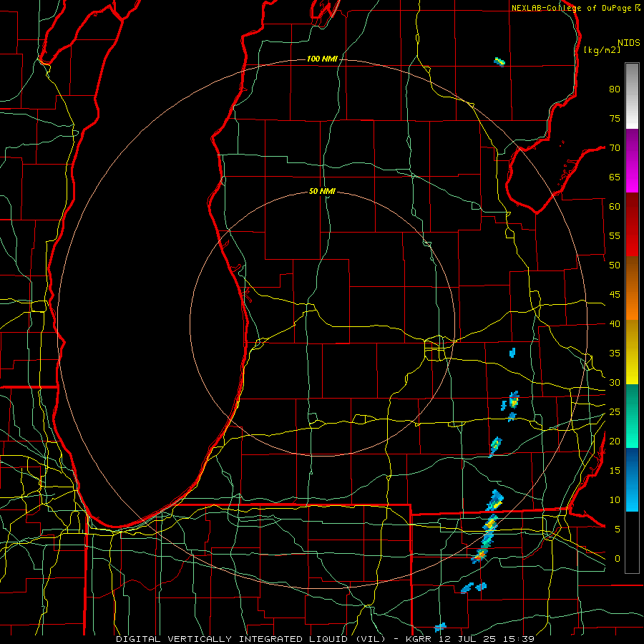Image resolution: width=644 pixels, height=644 pixels.
Task: Select the 25 value on the scale
Action: point(615,412)
